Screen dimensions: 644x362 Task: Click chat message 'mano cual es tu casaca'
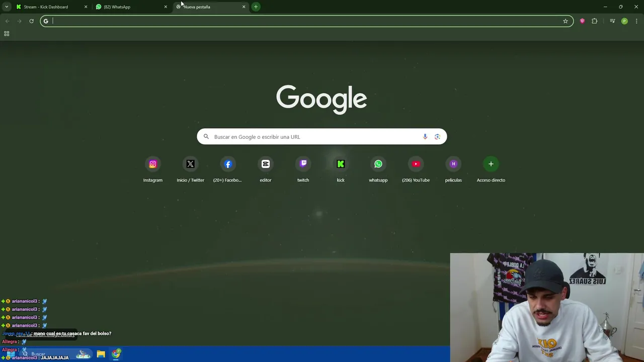click(x=72, y=333)
